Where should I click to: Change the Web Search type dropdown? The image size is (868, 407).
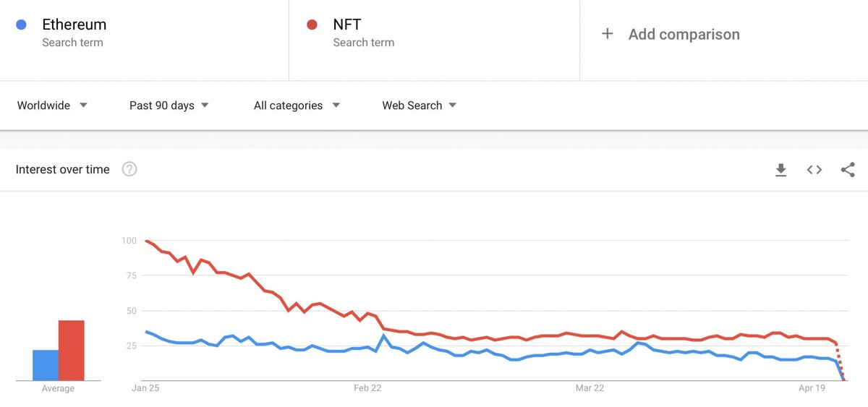(419, 106)
